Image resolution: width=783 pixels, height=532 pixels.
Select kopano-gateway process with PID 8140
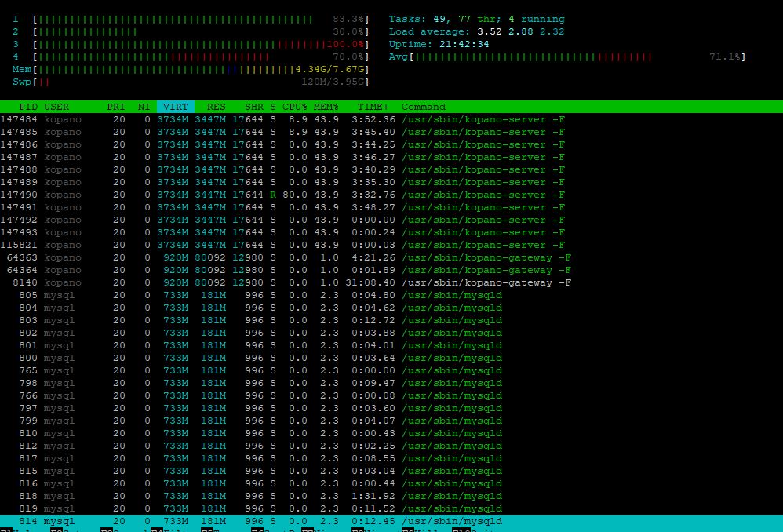tap(391, 282)
